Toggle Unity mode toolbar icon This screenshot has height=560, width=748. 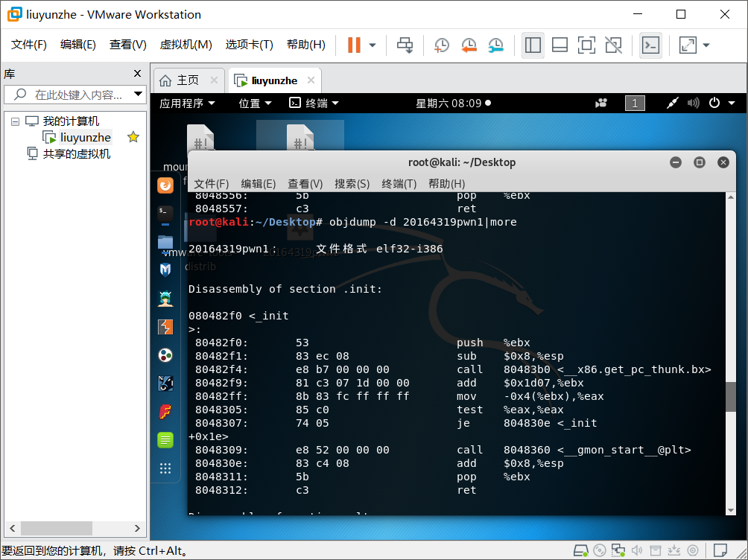[613, 45]
